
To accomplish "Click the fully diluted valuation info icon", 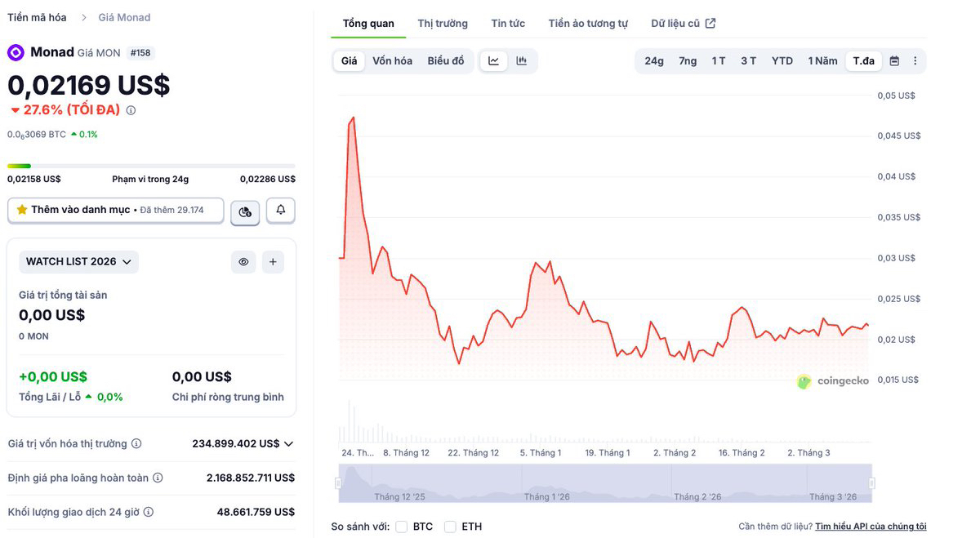I will click(x=158, y=478).
